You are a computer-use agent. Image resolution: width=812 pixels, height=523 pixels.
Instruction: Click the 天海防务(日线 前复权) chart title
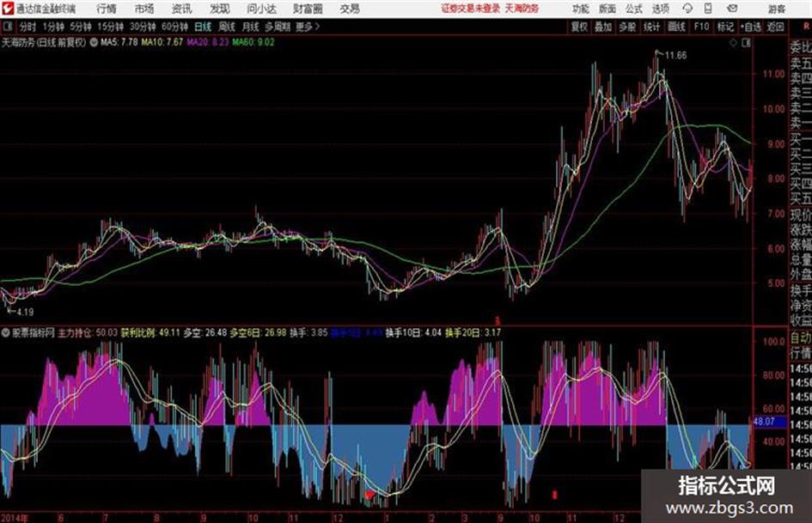click(x=44, y=42)
